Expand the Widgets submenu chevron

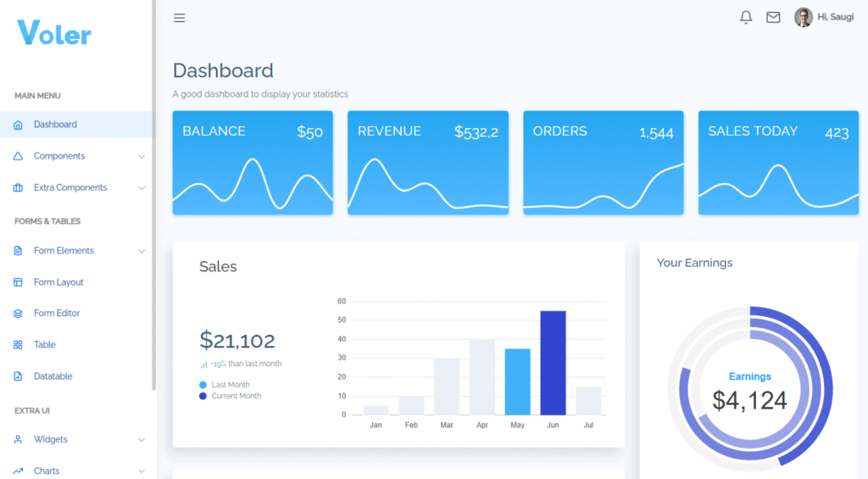(x=142, y=440)
